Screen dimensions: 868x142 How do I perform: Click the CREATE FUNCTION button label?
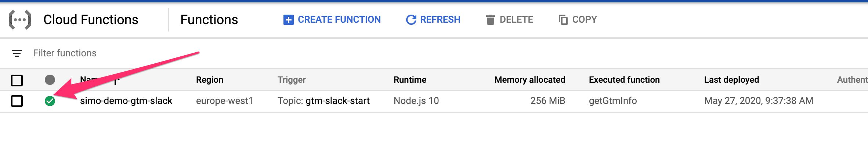339,19
